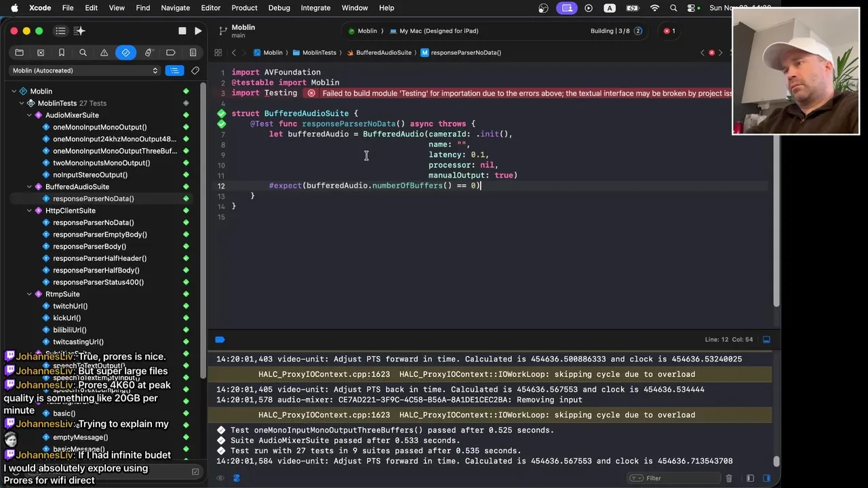The height and width of the screenshot is (488, 868).
Task: Run responseParserNoData test via gutter diamond
Action: (221, 124)
